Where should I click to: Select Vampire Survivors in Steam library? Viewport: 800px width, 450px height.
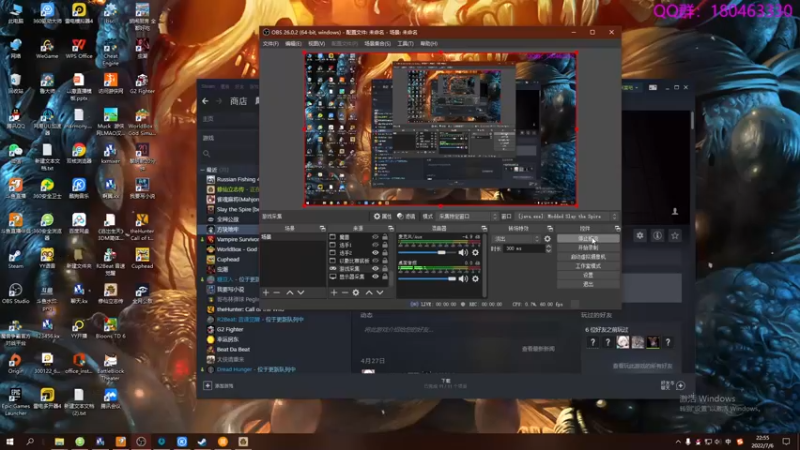click(233, 239)
